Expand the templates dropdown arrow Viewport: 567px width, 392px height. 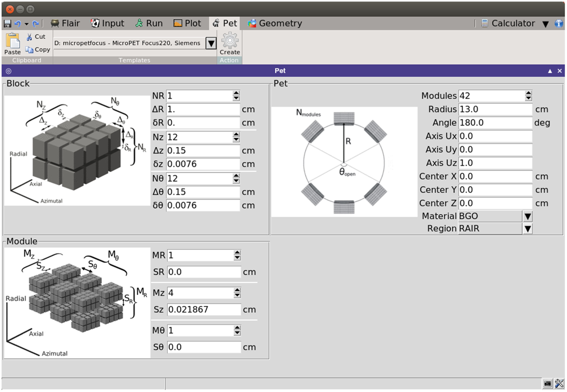point(211,44)
